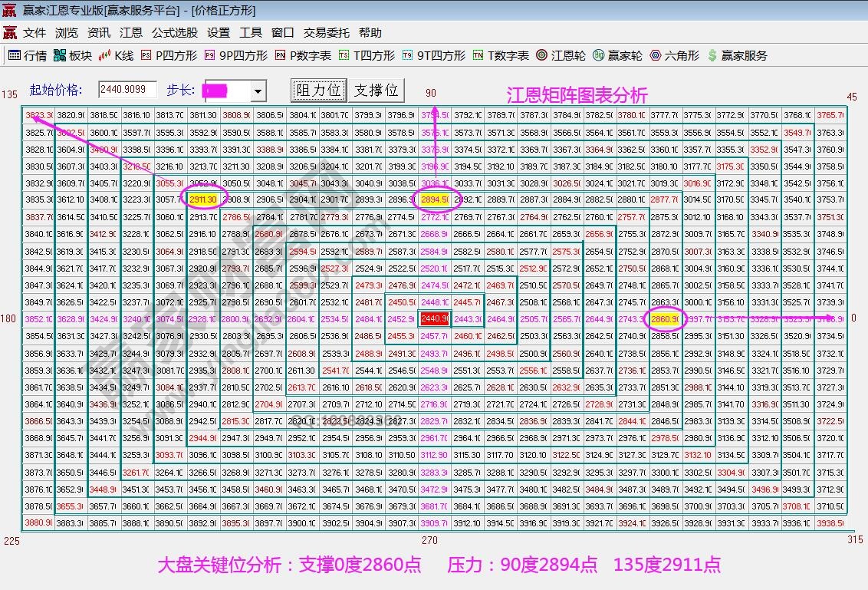Viewport: 868px width, 590px height.
Task: Expand the 步长 step-size dropdown
Action: [258, 91]
